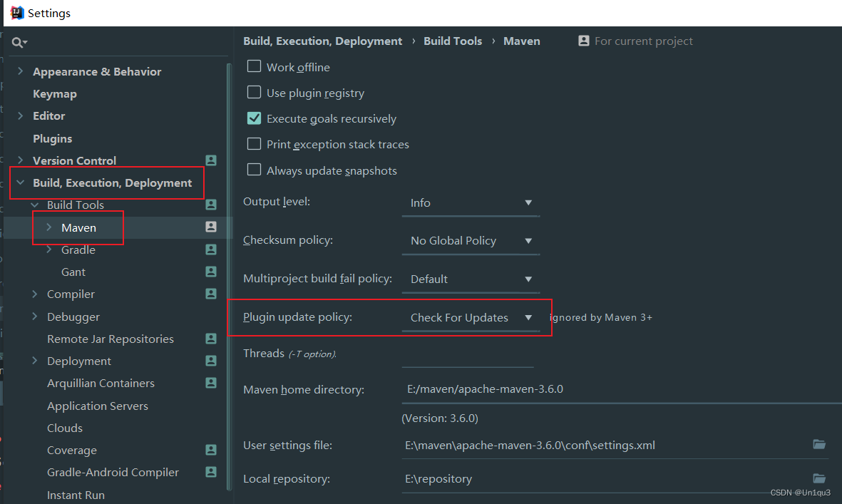The height and width of the screenshot is (504, 842).
Task: Expand the Gradle tree node arrow
Action: coord(49,250)
